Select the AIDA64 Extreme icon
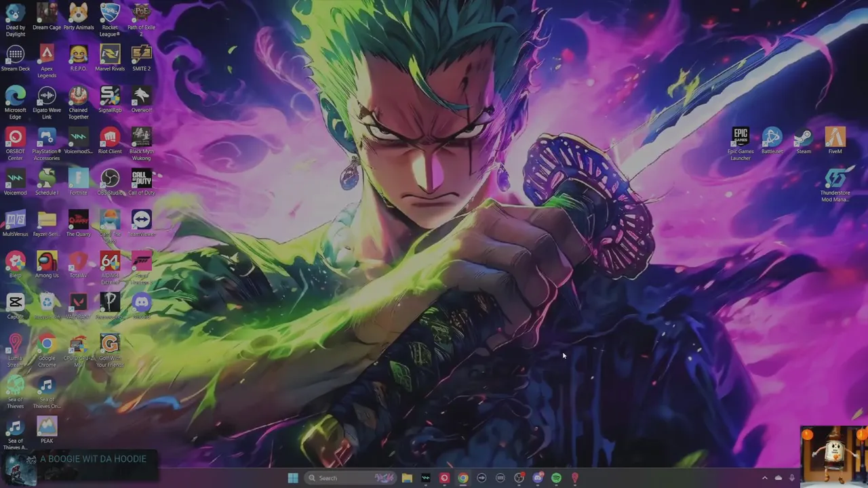 pos(110,261)
